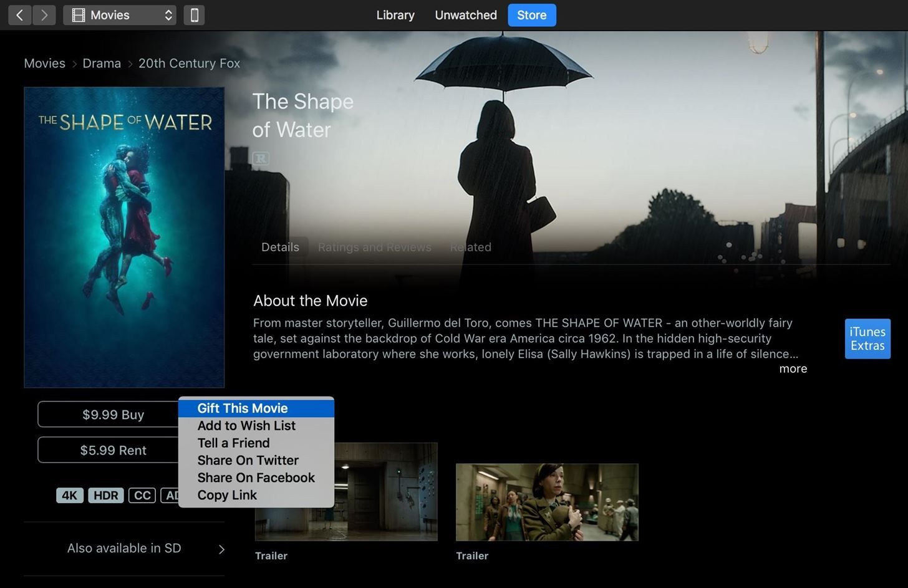Click the R rating badge
The width and height of the screenshot is (908, 588).
261,158
